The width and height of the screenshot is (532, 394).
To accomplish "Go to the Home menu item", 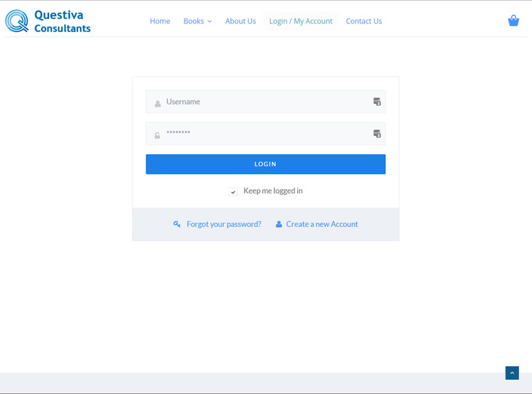I will click(x=160, y=21).
